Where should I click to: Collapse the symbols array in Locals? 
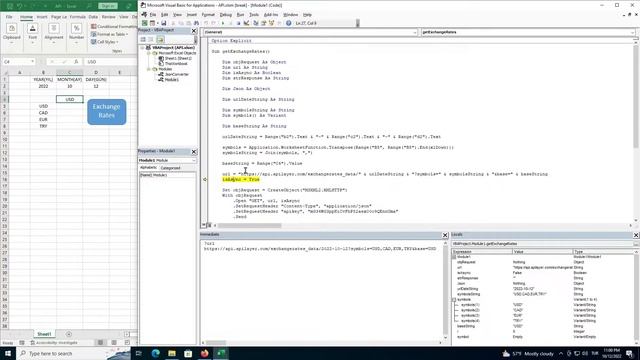coord(454,300)
